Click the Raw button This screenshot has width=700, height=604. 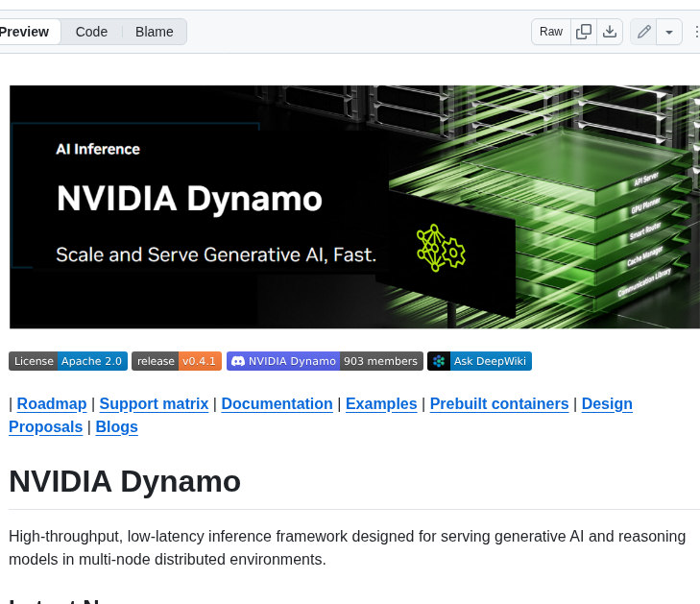pos(551,32)
